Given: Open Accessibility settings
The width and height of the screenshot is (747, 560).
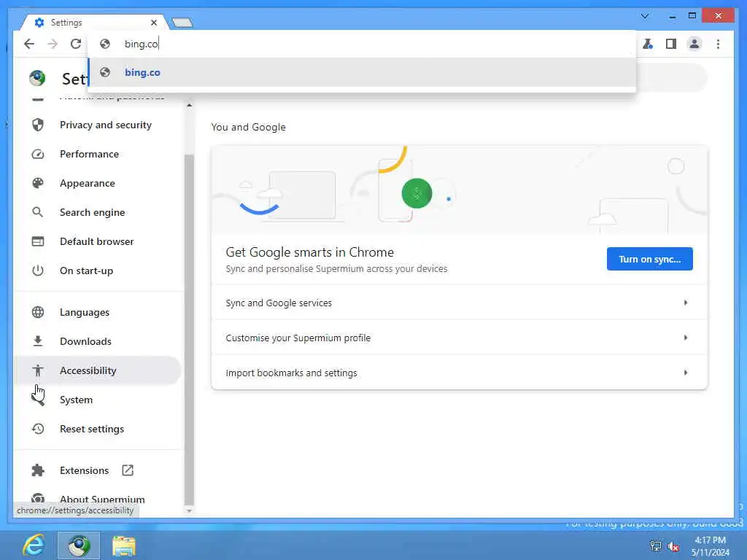Looking at the screenshot, I should click(x=98, y=370).
